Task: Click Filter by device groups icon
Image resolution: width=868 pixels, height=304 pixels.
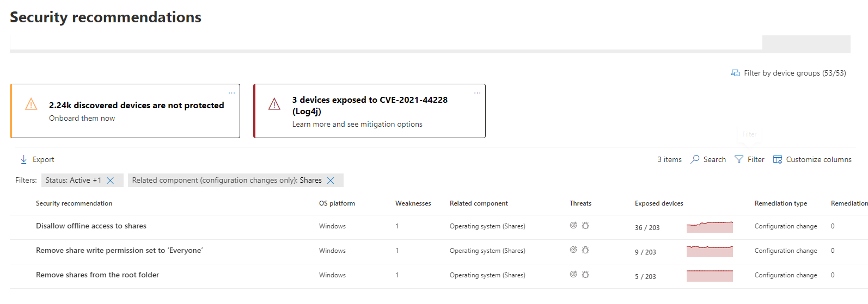Action: 735,73
